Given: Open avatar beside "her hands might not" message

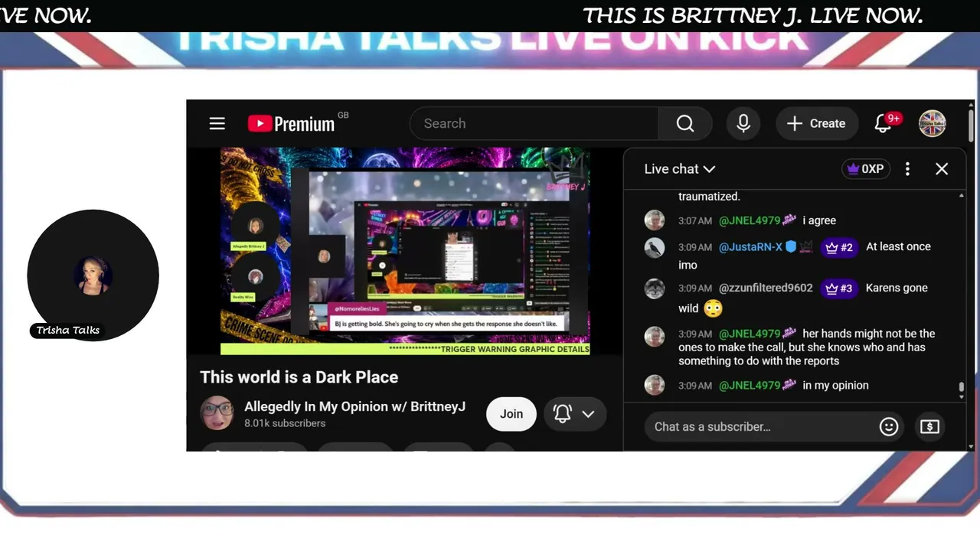Looking at the screenshot, I should (x=655, y=337).
